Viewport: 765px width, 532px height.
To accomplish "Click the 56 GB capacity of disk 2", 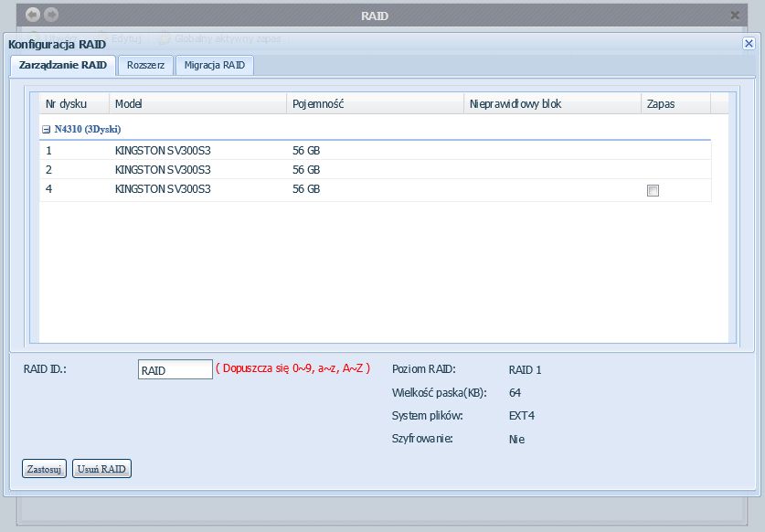I will [x=306, y=169].
